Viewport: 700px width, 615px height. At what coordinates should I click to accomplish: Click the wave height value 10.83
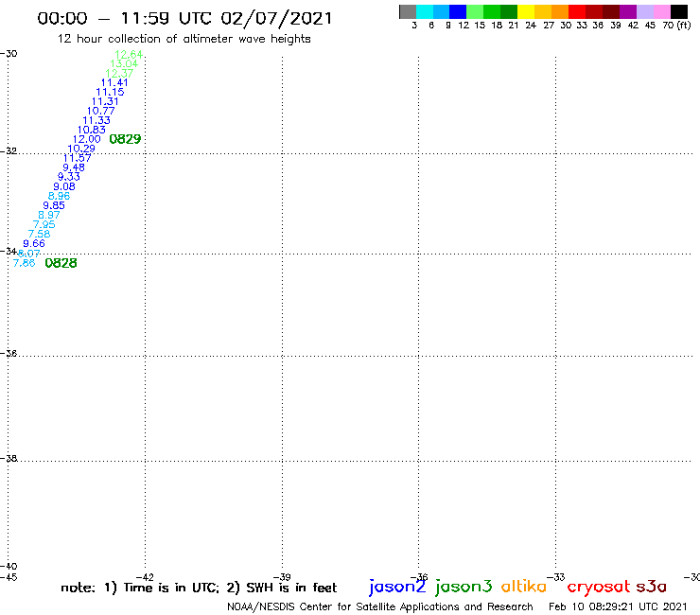pyautogui.click(x=92, y=130)
